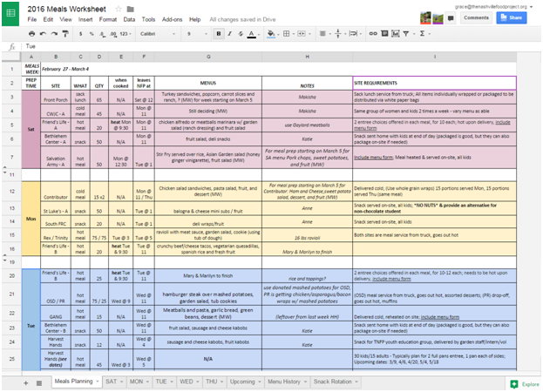Switch to the MON sheet tab
This screenshot has width=543, height=392.
136,382
